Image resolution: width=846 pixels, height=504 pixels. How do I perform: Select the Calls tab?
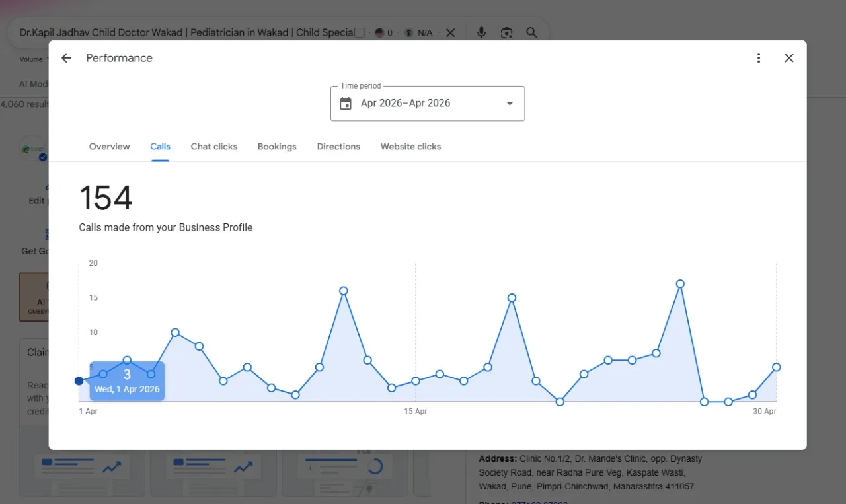(160, 147)
